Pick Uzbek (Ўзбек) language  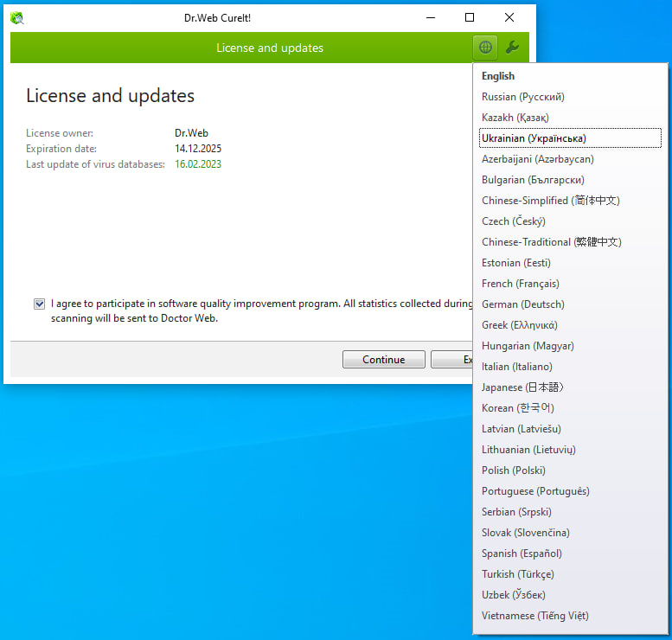coord(570,595)
